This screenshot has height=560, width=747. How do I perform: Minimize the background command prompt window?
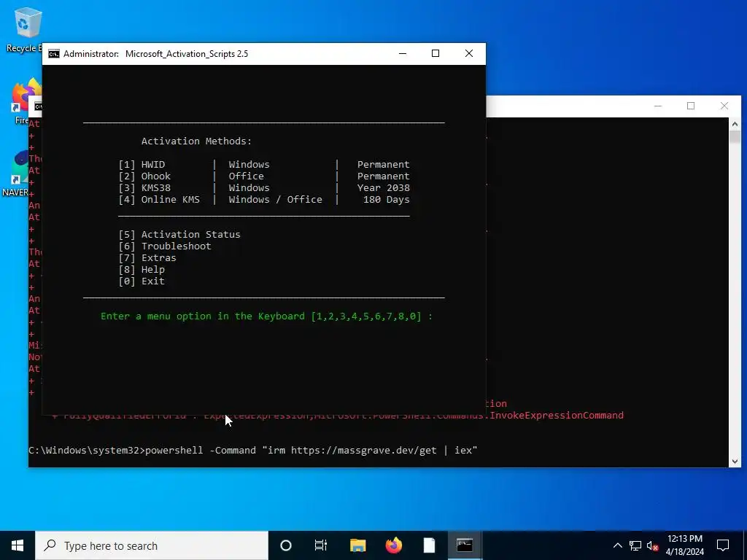[658, 106]
